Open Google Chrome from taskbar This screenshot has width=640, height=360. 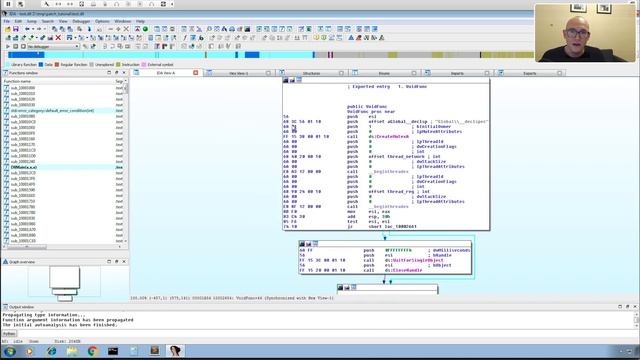pos(93,351)
